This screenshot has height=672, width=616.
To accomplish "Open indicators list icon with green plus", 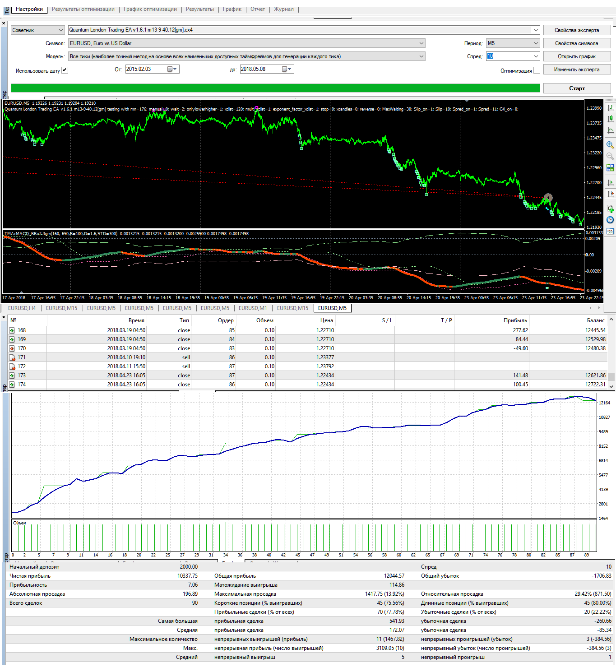I will pos(610,209).
